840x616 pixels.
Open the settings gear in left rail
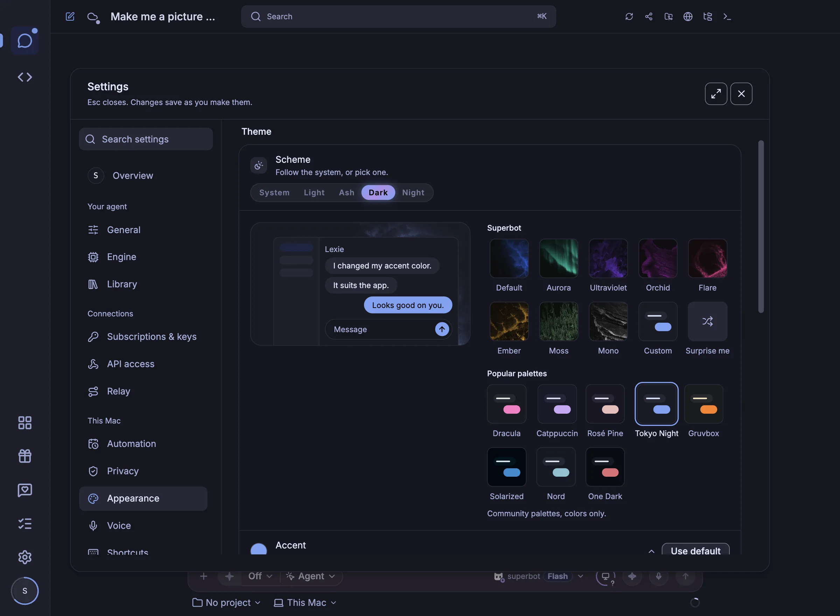tap(24, 557)
